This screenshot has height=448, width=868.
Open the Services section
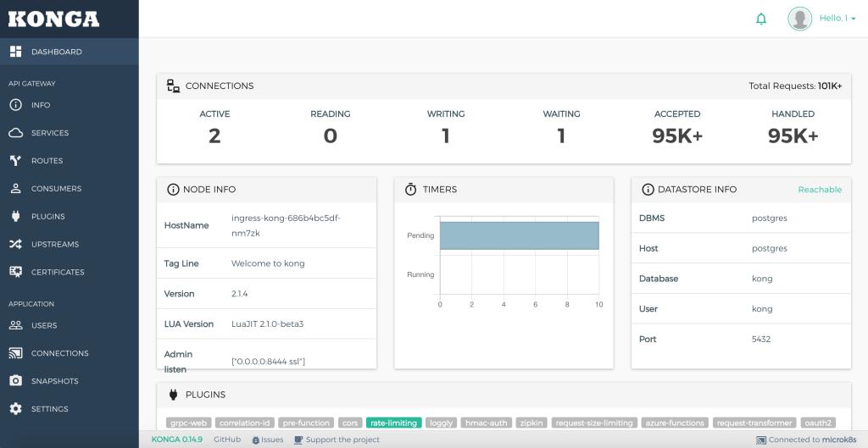(x=70, y=133)
